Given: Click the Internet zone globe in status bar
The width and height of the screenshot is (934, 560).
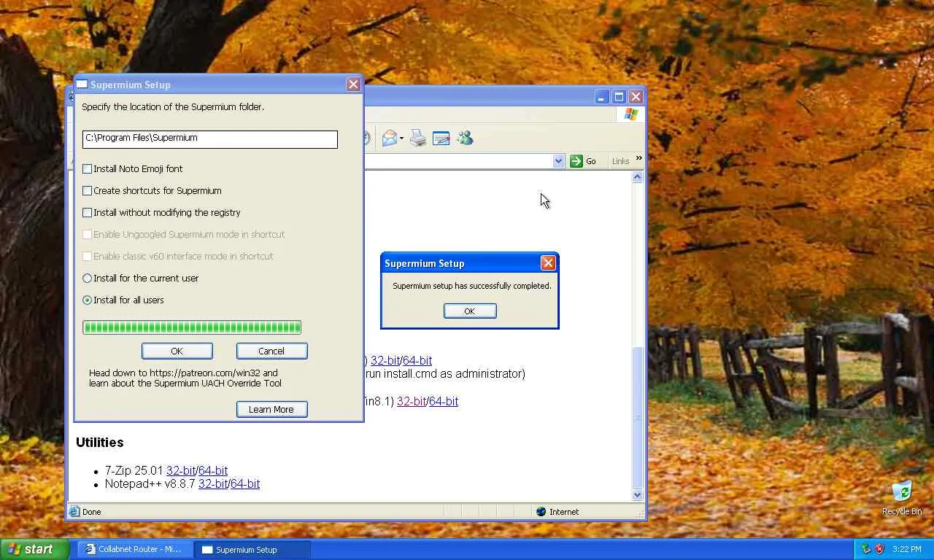Looking at the screenshot, I should point(541,512).
